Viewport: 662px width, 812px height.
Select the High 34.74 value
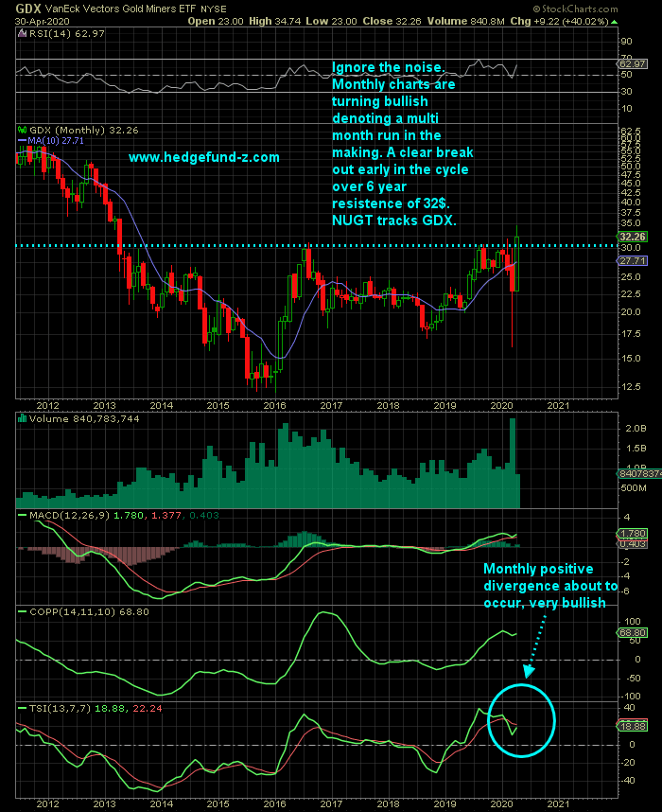[275, 21]
